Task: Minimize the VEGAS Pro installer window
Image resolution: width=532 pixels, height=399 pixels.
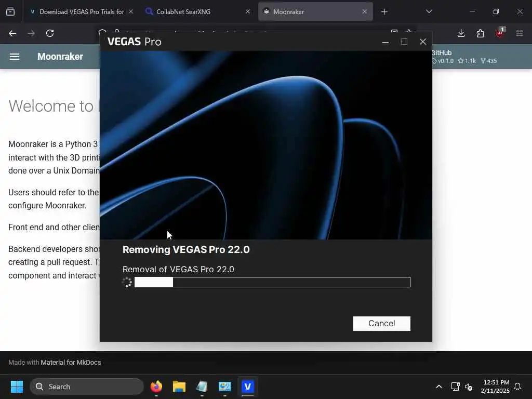Action: pyautogui.click(x=385, y=42)
